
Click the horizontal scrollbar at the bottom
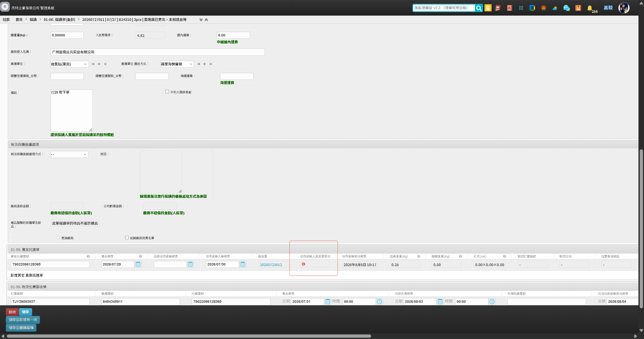point(189,336)
